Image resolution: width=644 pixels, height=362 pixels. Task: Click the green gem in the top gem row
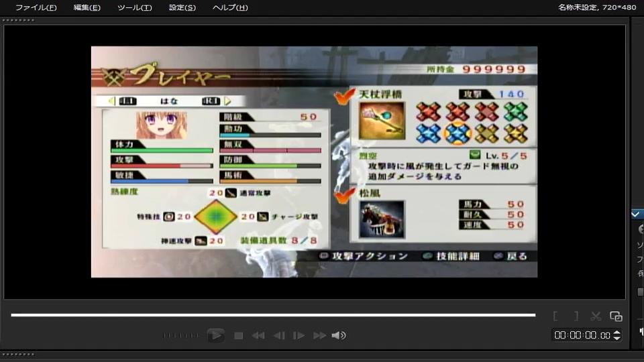(x=515, y=112)
